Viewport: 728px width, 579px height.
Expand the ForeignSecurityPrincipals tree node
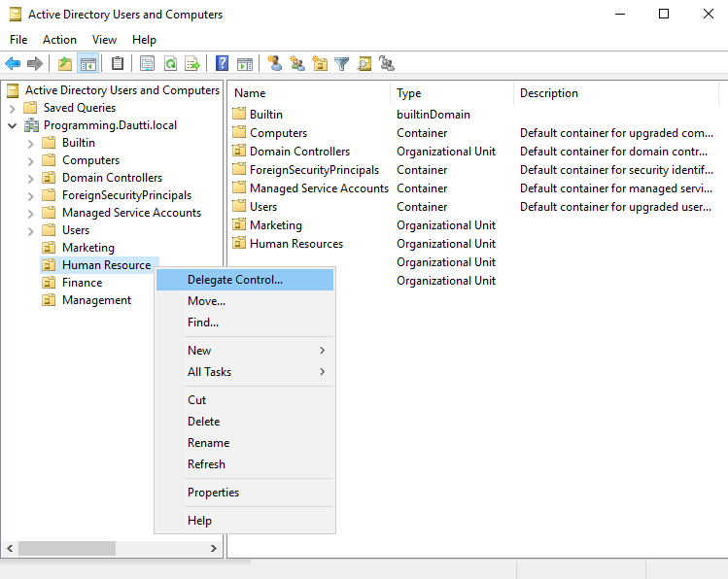(x=31, y=196)
